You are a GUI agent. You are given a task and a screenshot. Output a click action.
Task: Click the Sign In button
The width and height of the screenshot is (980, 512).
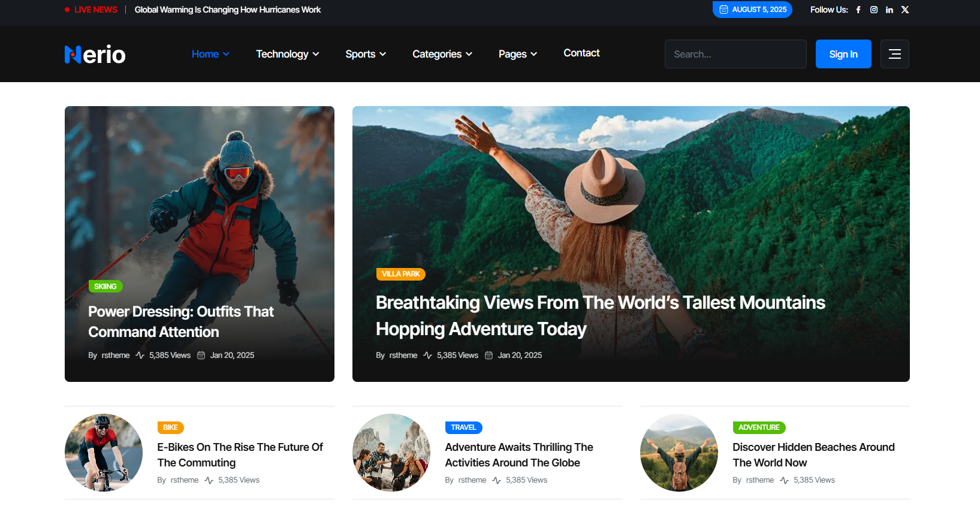(843, 54)
